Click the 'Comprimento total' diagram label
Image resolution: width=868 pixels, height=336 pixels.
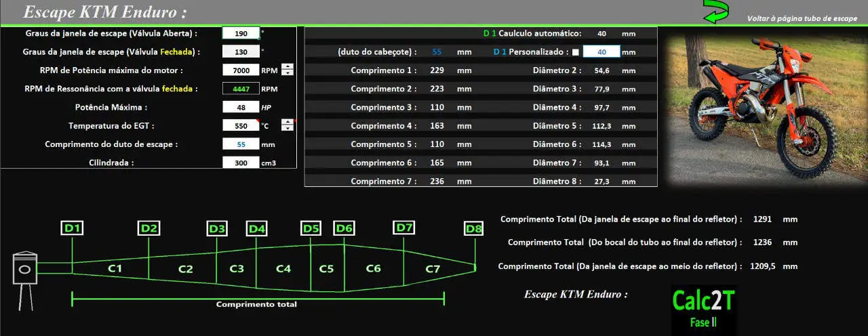coord(256,304)
